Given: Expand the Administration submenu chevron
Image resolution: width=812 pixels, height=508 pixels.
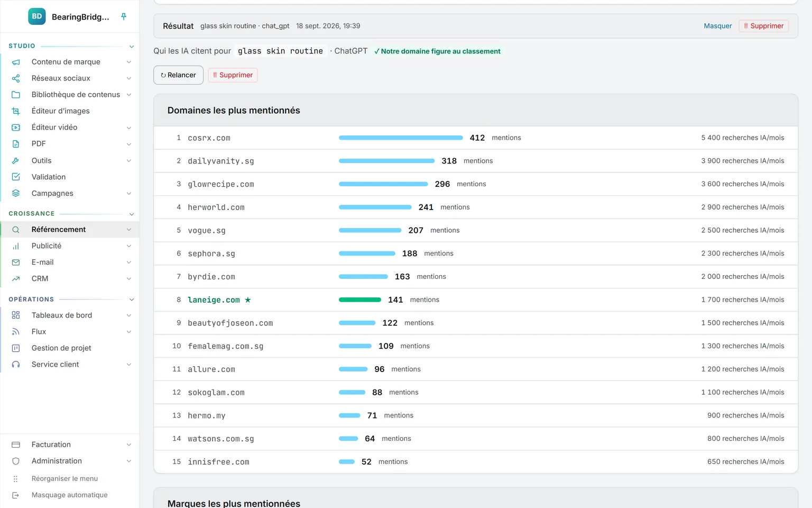Looking at the screenshot, I should point(129,461).
